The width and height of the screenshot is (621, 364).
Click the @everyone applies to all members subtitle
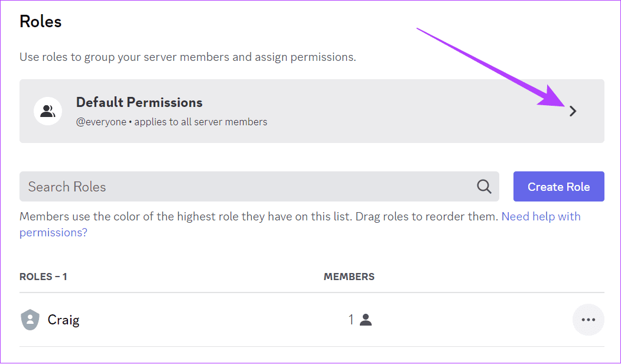(171, 122)
